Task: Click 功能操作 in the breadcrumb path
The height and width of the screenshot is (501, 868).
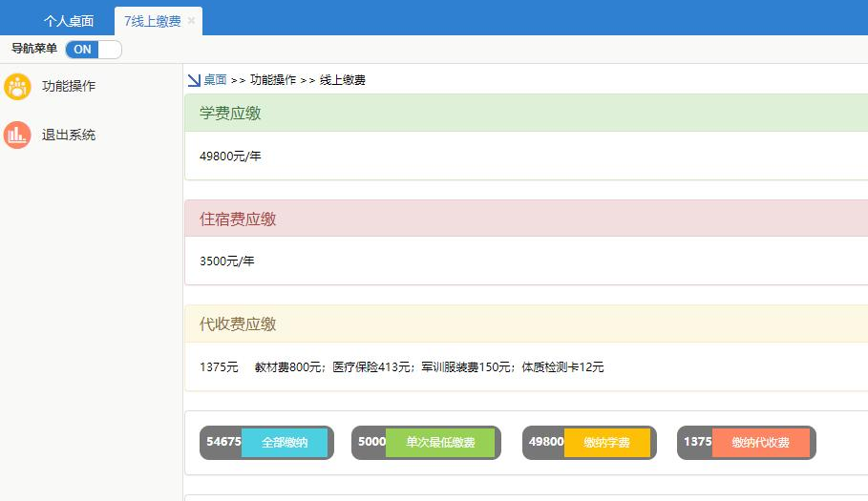Action: [273, 80]
